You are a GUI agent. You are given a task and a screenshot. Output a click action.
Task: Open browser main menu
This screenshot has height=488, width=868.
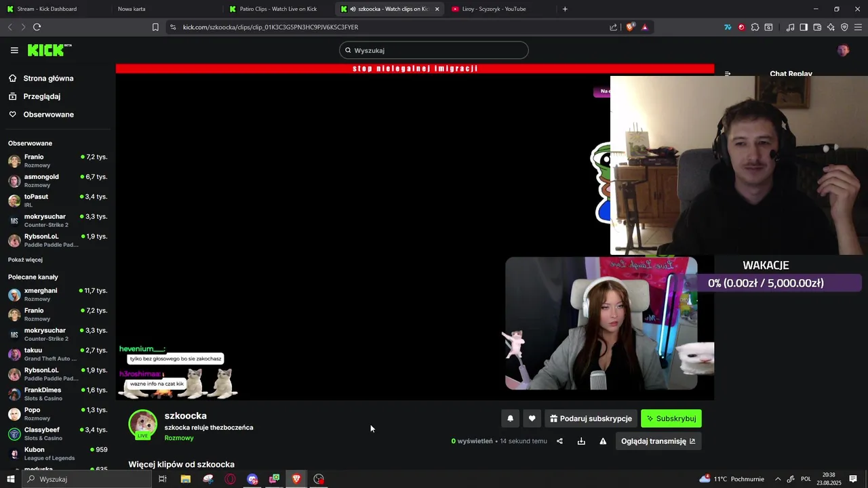[x=859, y=27]
